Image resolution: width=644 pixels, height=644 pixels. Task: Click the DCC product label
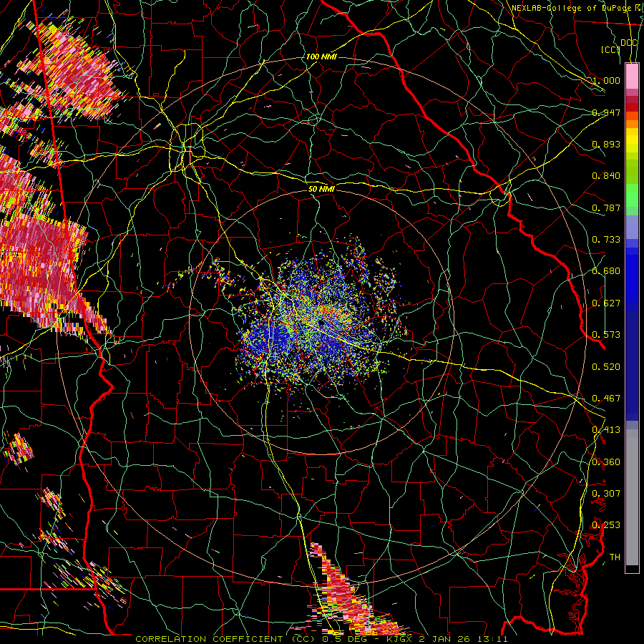coord(628,43)
